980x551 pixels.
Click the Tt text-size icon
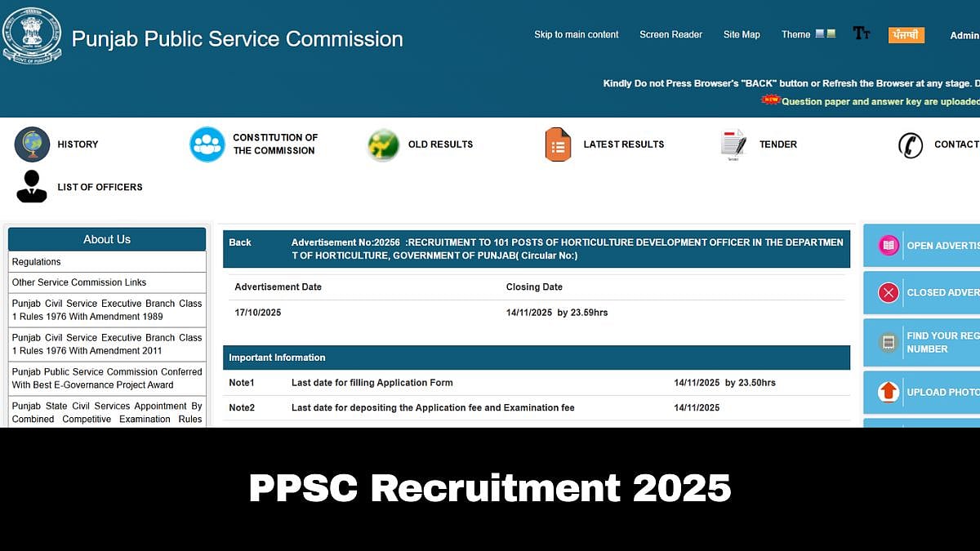tap(861, 33)
